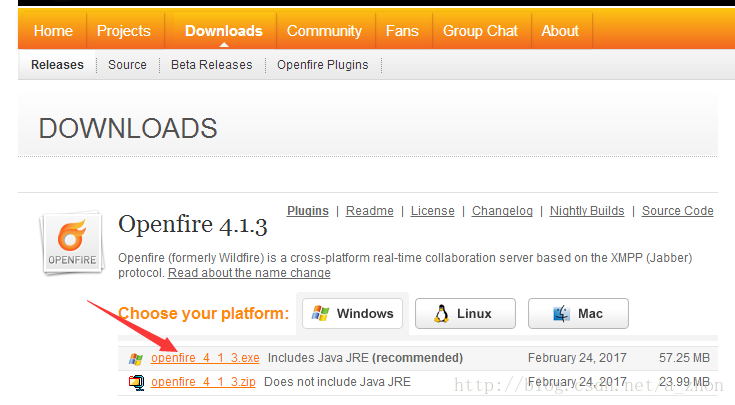Choose the Windows platform button

pyautogui.click(x=352, y=313)
